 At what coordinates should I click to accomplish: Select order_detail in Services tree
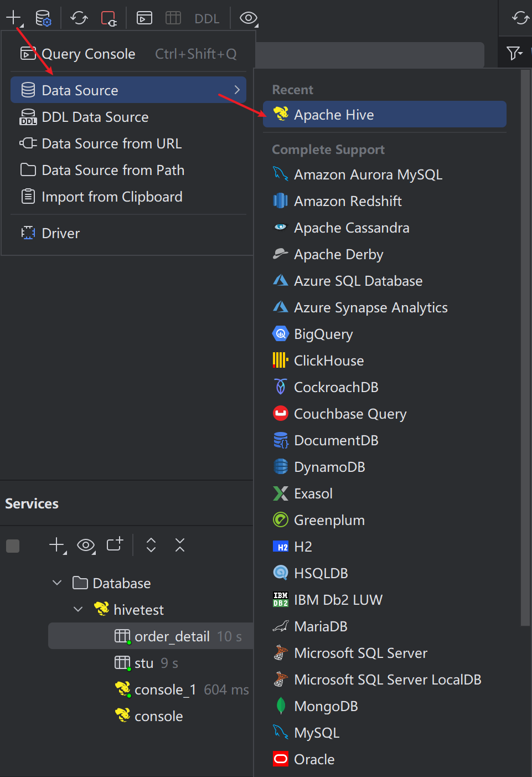point(151,636)
